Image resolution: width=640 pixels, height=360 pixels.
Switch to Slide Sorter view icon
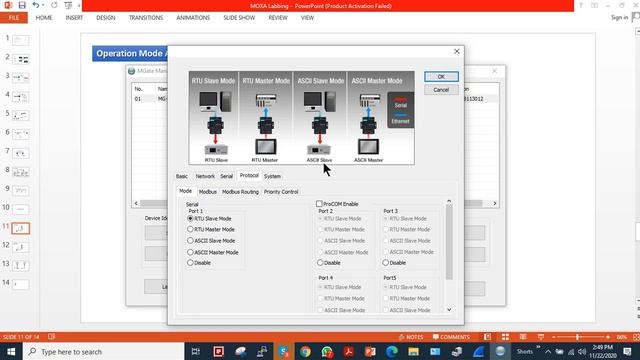[x=505, y=337]
